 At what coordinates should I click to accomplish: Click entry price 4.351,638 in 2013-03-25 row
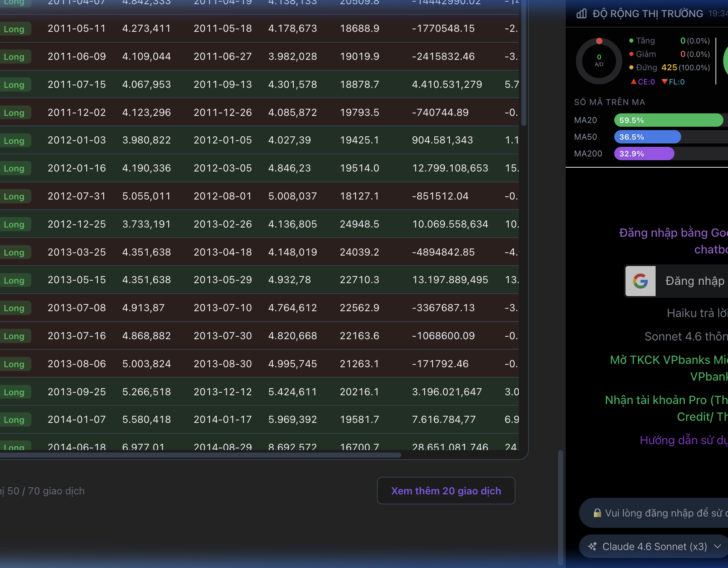(x=146, y=252)
